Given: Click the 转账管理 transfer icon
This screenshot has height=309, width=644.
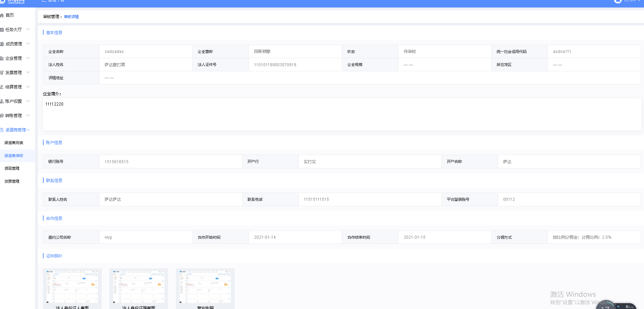Looking at the screenshot, I should click(x=2, y=116).
